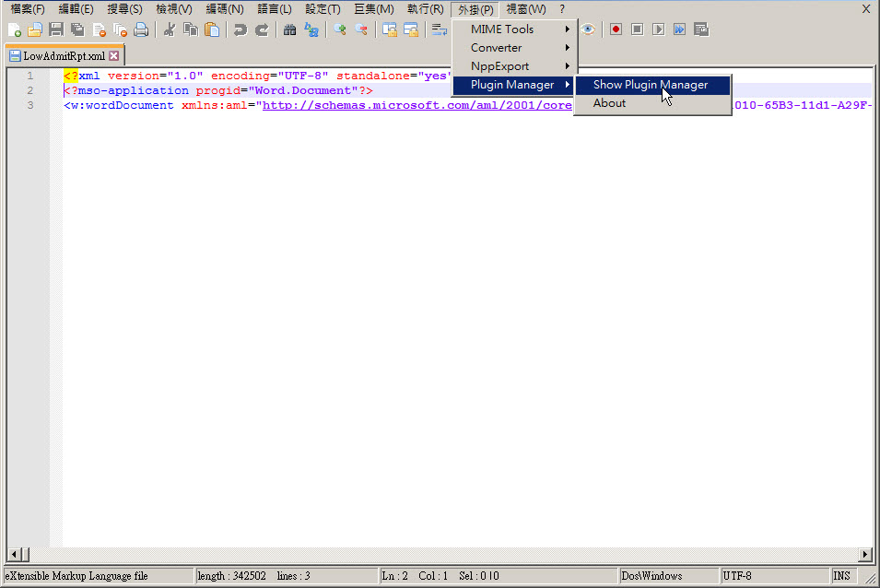Select Show Plugin Manager from the menu
The image size is (880, 588).
coord(651,84)
